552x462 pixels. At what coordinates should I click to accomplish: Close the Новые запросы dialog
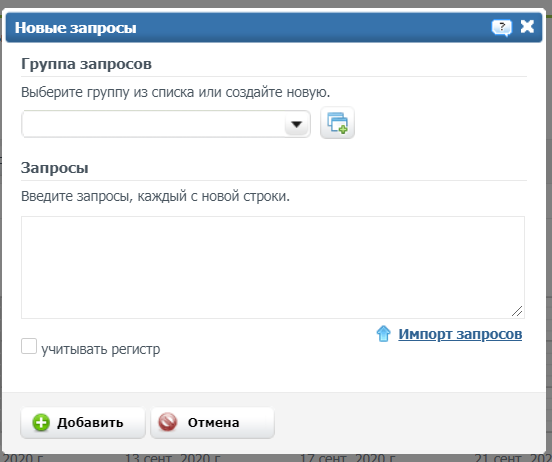click(527, 27)
